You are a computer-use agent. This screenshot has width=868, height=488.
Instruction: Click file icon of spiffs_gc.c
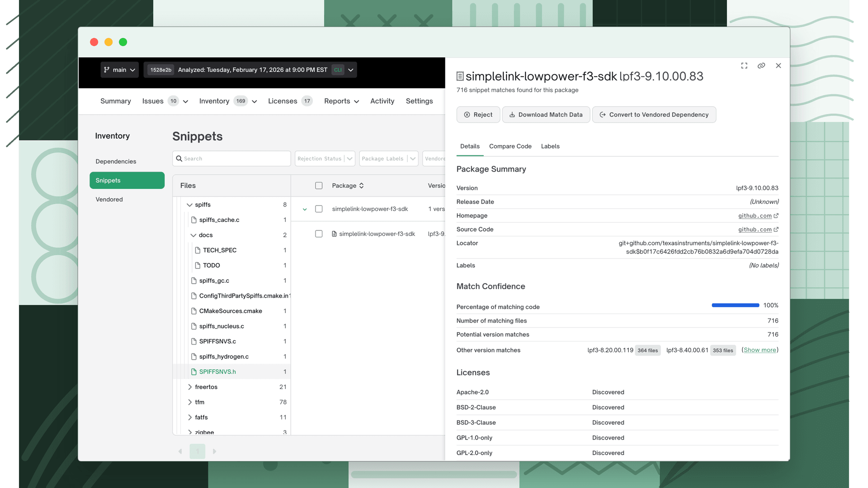(194, 281)
